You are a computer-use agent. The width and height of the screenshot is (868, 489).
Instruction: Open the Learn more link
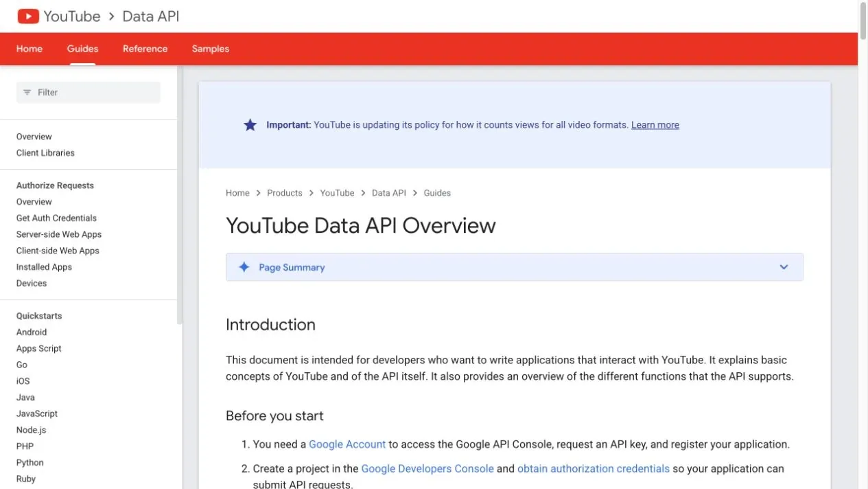pos(655,125)
